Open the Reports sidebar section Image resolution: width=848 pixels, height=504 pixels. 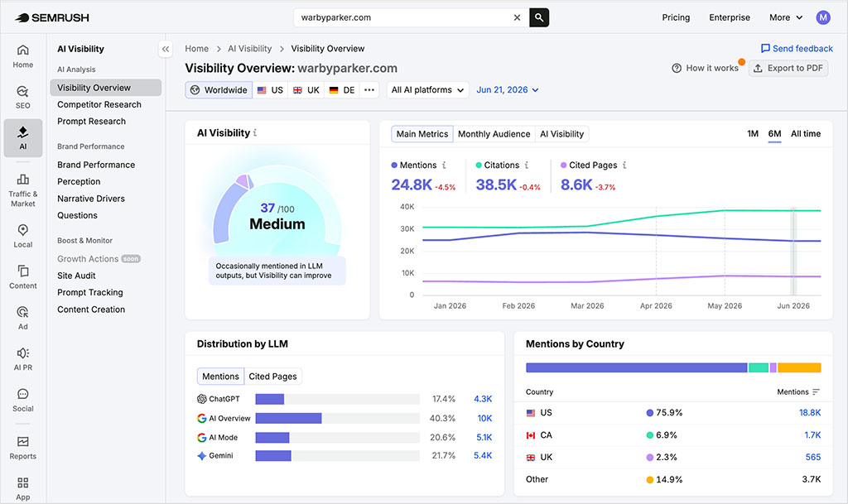[x=22, y=448]
